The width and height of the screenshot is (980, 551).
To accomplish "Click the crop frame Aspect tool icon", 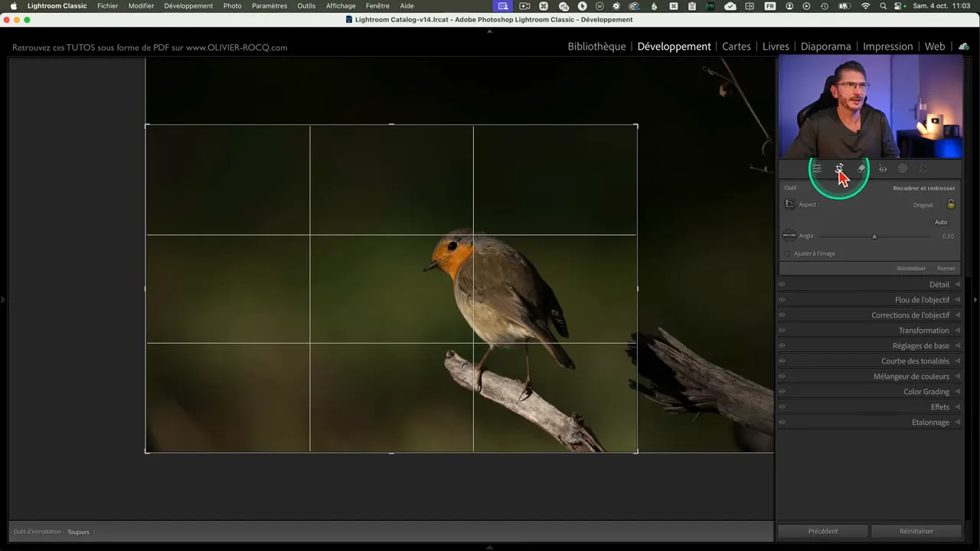I will tap(789, 204).
